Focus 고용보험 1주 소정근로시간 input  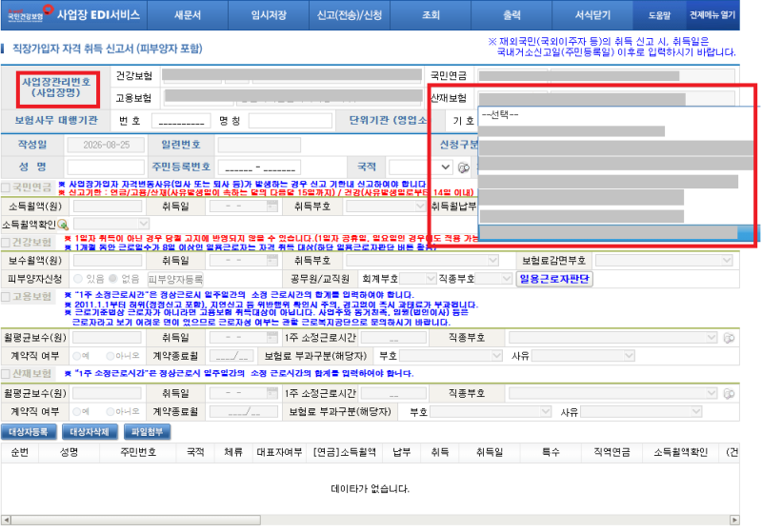click(x=393, y=337)
